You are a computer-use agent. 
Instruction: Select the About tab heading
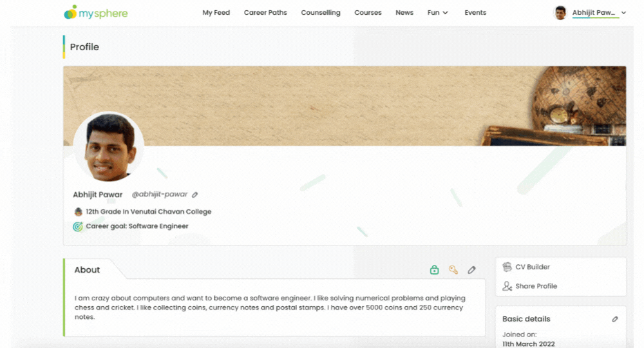[x=87, y=270]
